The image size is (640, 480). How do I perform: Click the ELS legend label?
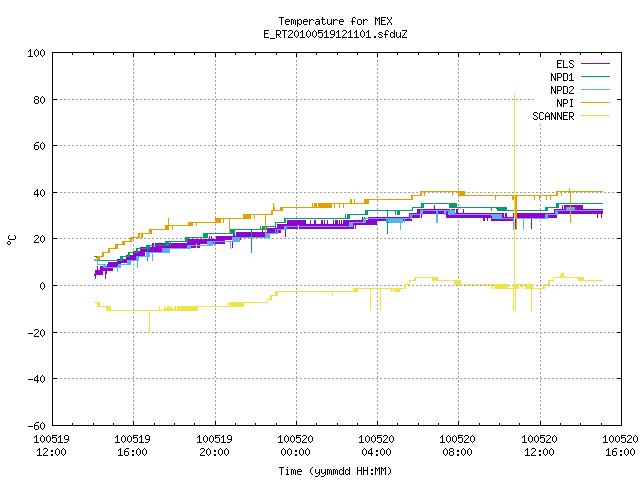[x=565, y=64]
